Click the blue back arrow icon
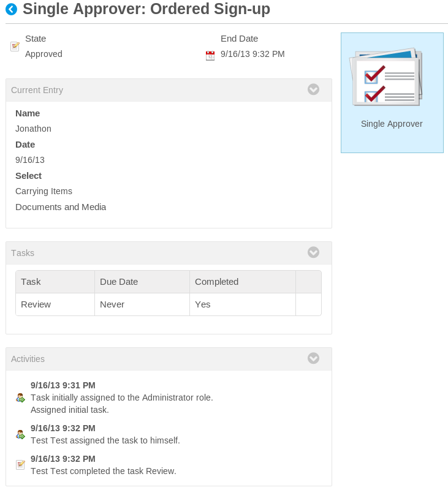 coord(11,9)
